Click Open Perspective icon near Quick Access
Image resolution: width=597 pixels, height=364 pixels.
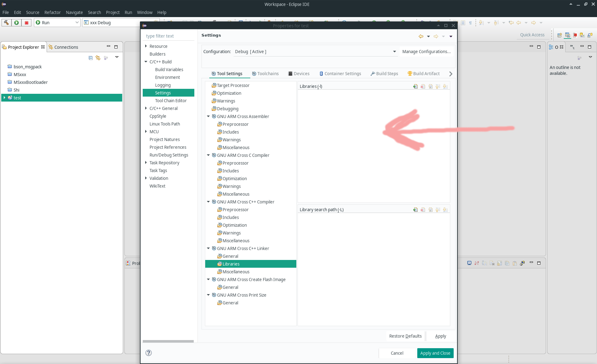pos(560,35)
